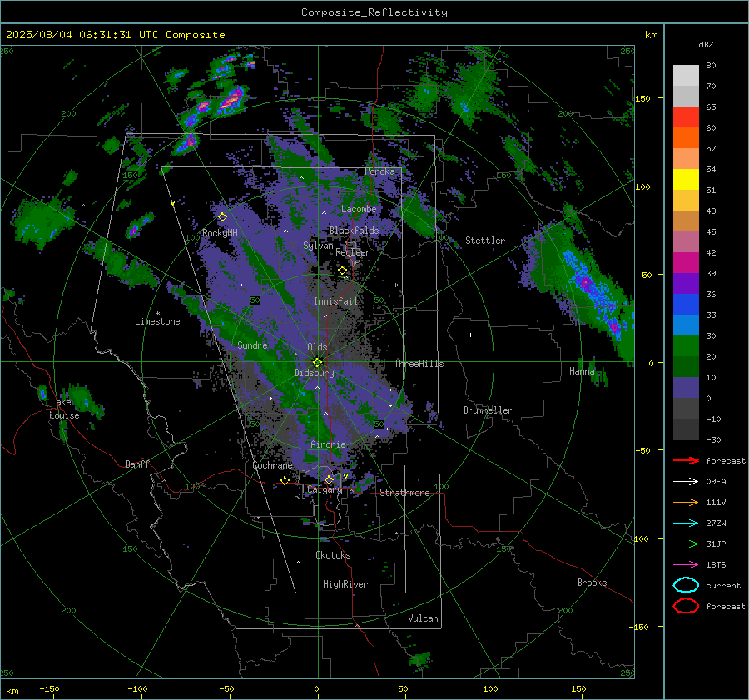Pick the red swatch in the dBZ scale
Viewport: 749px width, 700px height.
(686, 117)
